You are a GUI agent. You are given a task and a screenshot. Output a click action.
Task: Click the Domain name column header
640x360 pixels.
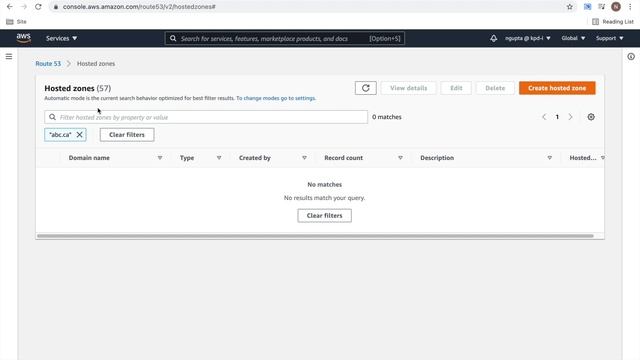tap(89, 158)
